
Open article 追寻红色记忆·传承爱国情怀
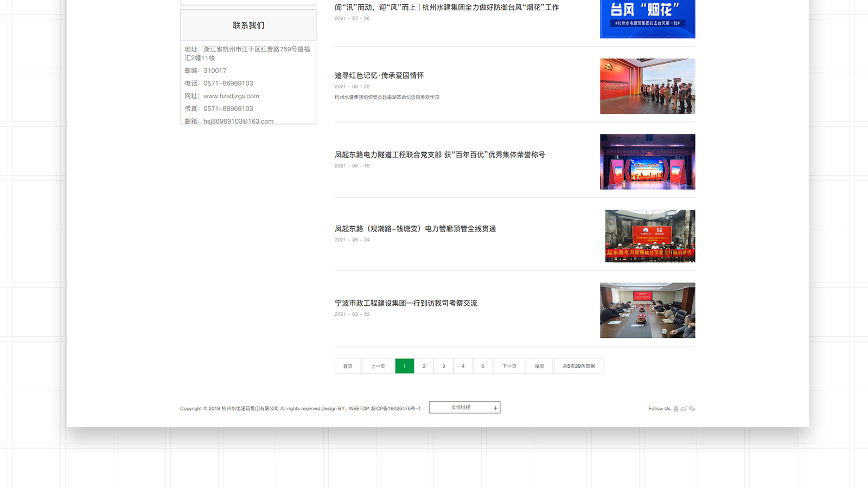379,75
